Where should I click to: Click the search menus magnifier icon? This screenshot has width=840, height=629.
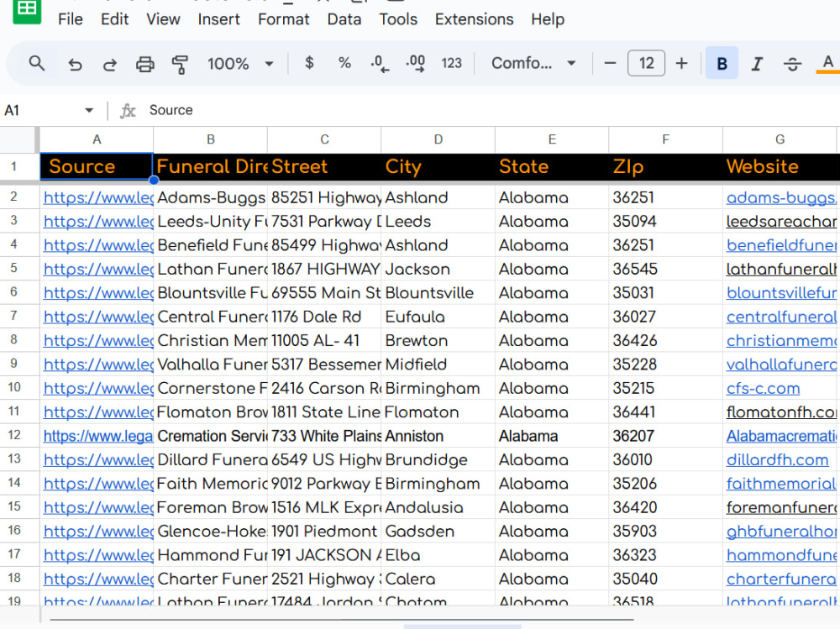coord(36,64)
